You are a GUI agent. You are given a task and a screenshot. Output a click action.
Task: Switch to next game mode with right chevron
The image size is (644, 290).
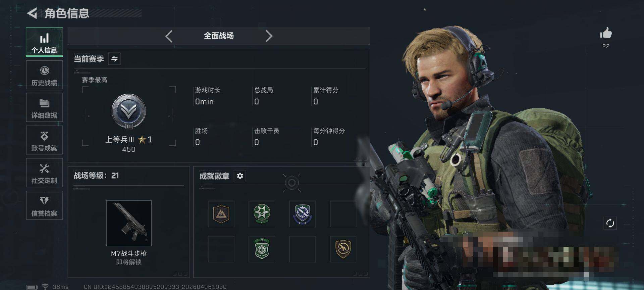tap(269, 36)
